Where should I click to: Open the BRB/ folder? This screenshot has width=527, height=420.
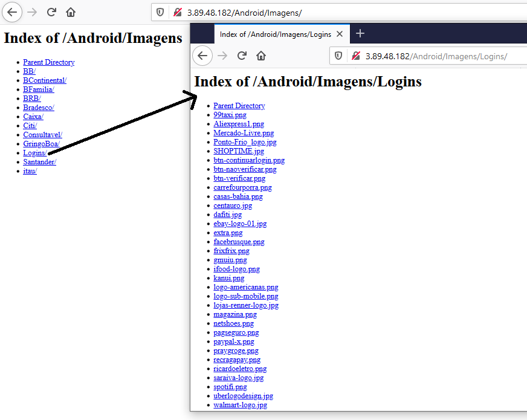click(x=32, y=99)
